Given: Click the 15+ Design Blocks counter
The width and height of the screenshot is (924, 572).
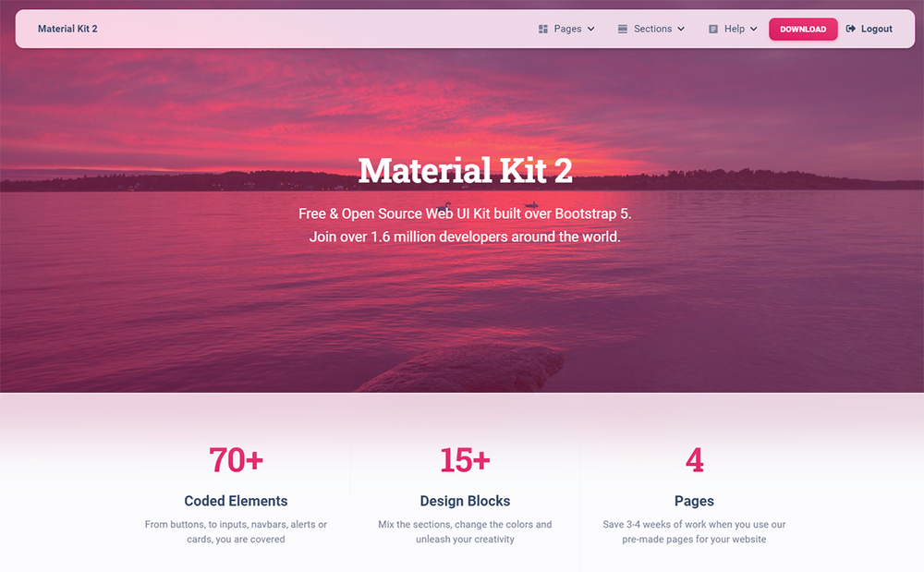Looking at the screenshot, I should pos(465,460).
